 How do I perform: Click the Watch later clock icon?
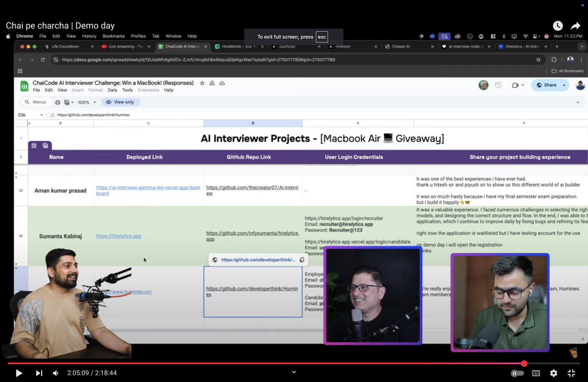(x=558, y=25)
